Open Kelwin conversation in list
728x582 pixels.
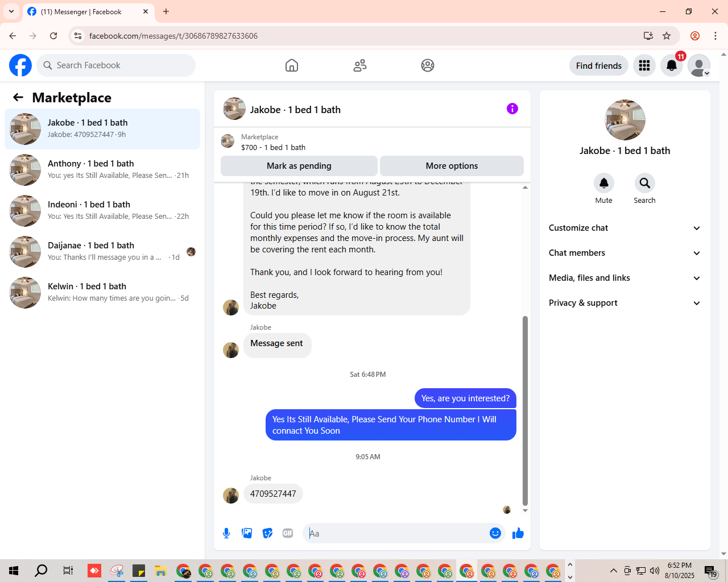102,293
